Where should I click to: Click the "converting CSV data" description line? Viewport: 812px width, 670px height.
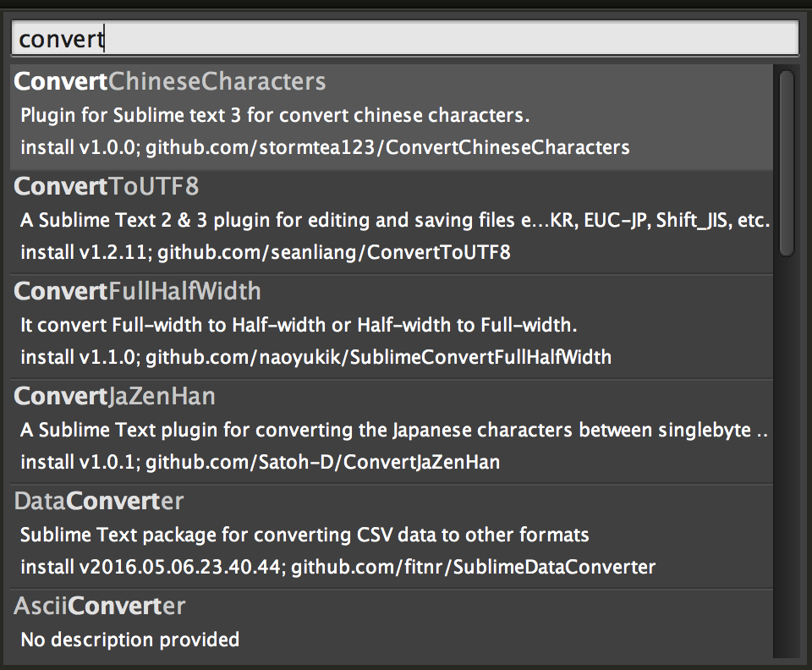(x=304, y=535)
